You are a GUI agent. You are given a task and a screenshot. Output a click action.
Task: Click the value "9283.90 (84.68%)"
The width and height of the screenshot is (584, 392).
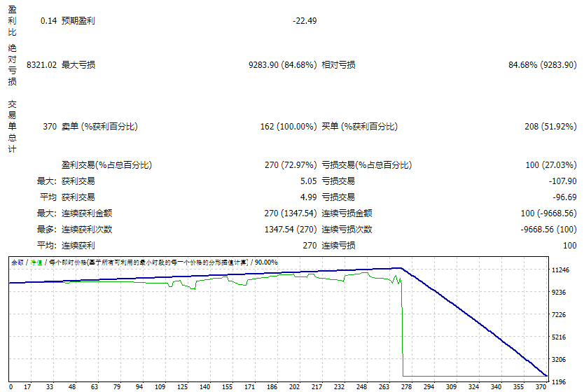(x=283, y=65)
